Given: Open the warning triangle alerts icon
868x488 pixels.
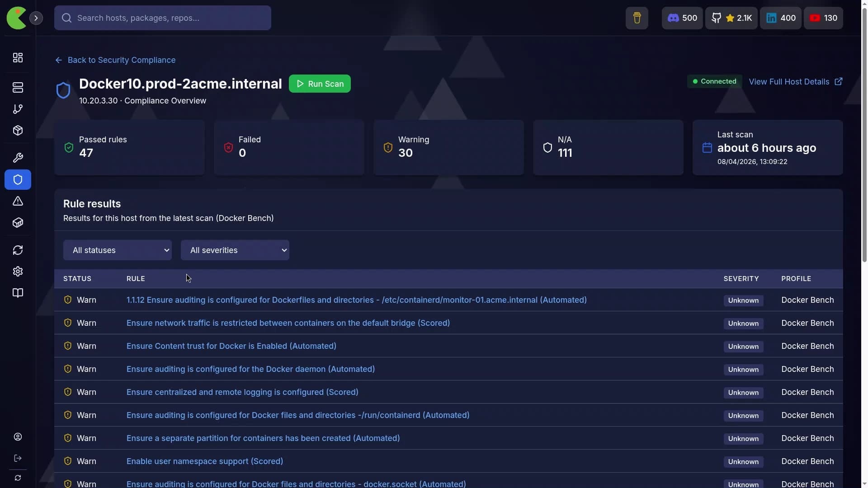Looking at the screenshot, I should point(18,201).
